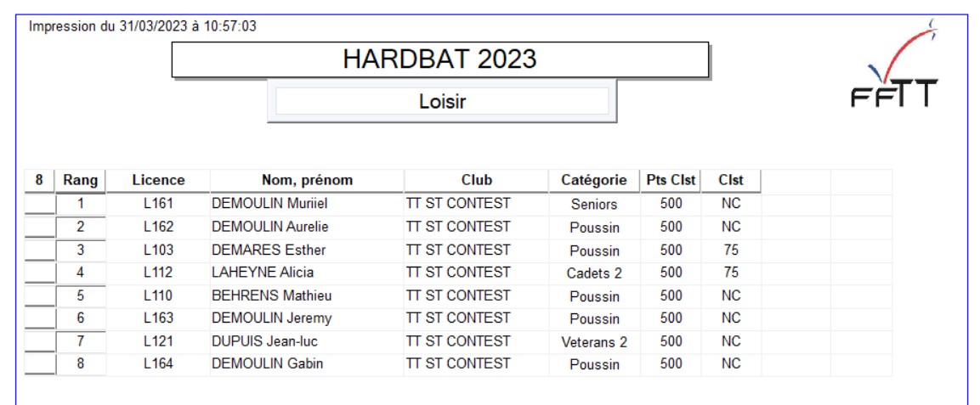Click the header cell showing count 8

pyautogui.click(x=40, y=181)
